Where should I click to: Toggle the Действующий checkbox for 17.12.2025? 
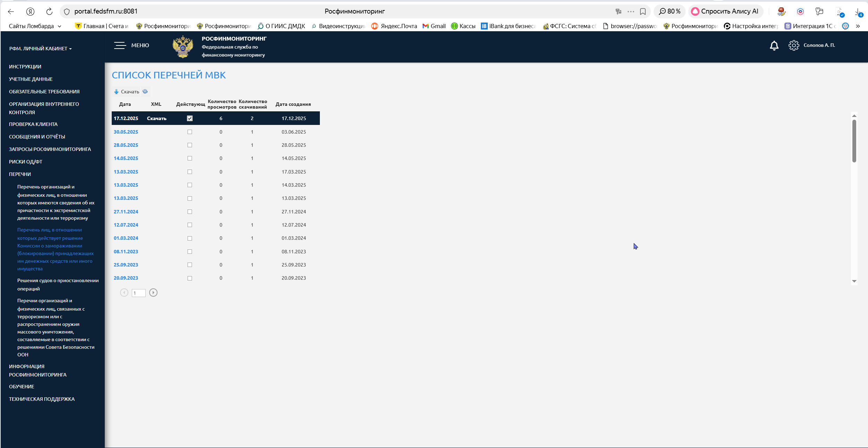tap(190, 118)
